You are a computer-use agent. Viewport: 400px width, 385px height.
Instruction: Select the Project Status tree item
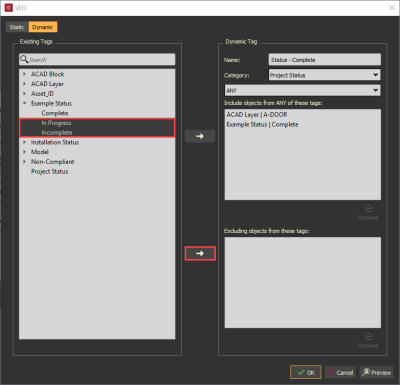pyautogui.click(x=50, y=172)
